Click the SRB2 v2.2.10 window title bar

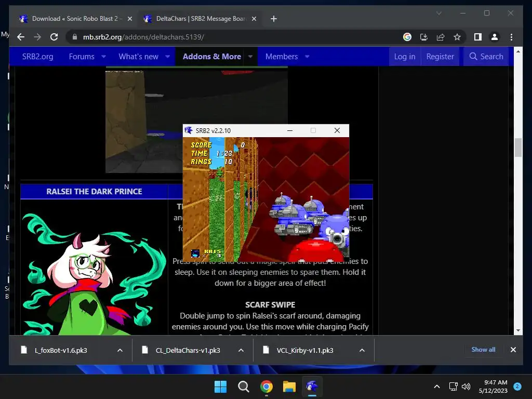click(265, 130)
